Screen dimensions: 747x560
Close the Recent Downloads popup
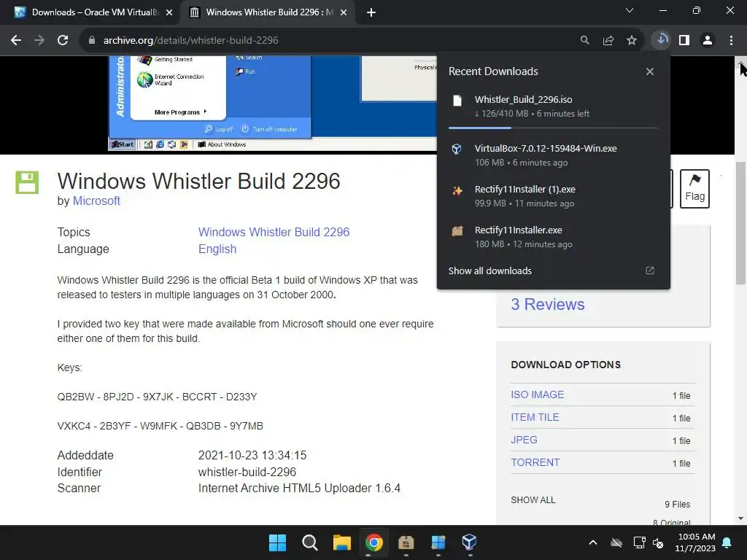coord(650,71)
